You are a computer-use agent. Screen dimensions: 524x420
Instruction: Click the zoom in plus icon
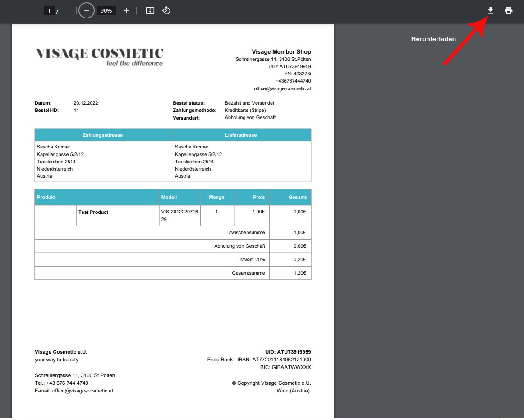pos(126,10)
